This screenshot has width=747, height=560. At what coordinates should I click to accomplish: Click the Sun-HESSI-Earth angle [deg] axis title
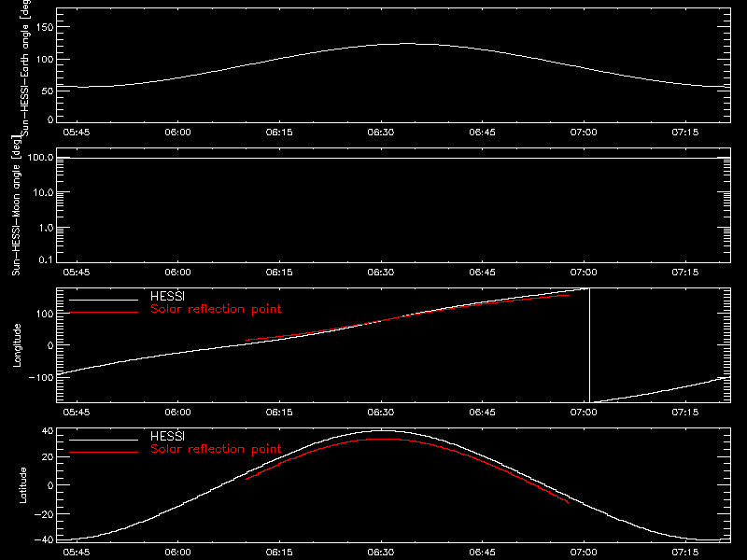coord(25,67)
